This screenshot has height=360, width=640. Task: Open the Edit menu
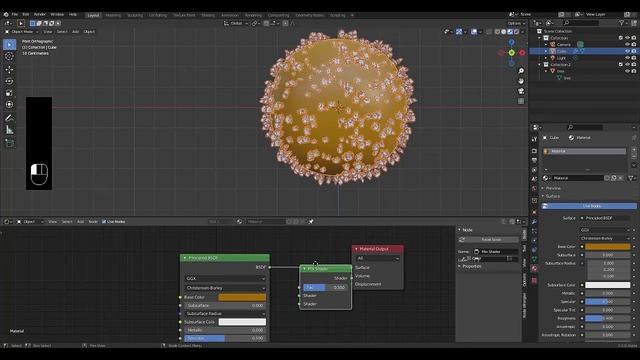[x=26, y=14]
